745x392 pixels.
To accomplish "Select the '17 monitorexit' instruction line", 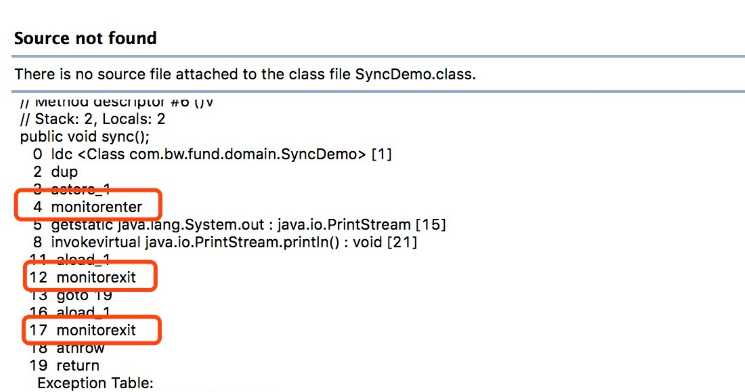I will (x=83, y=330).
